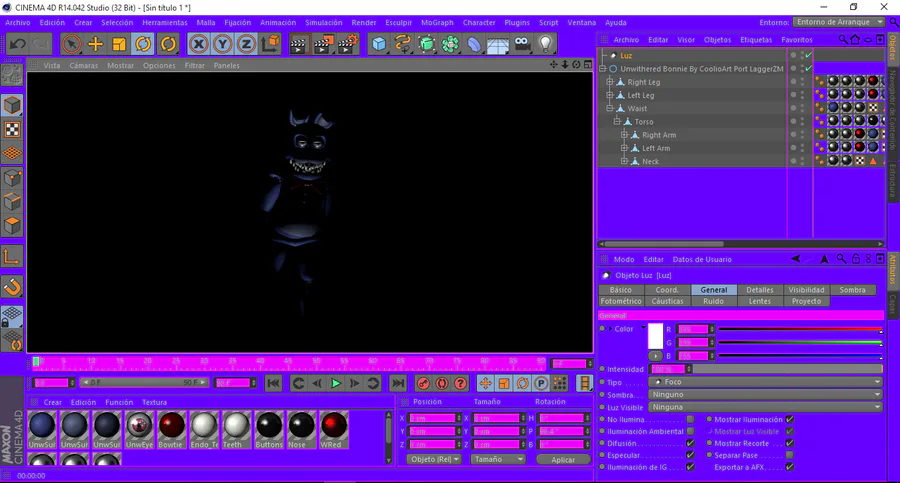Viewport: 900px width, 483px height.
Task: Open floor/environment objects icon
Action: 498,44
